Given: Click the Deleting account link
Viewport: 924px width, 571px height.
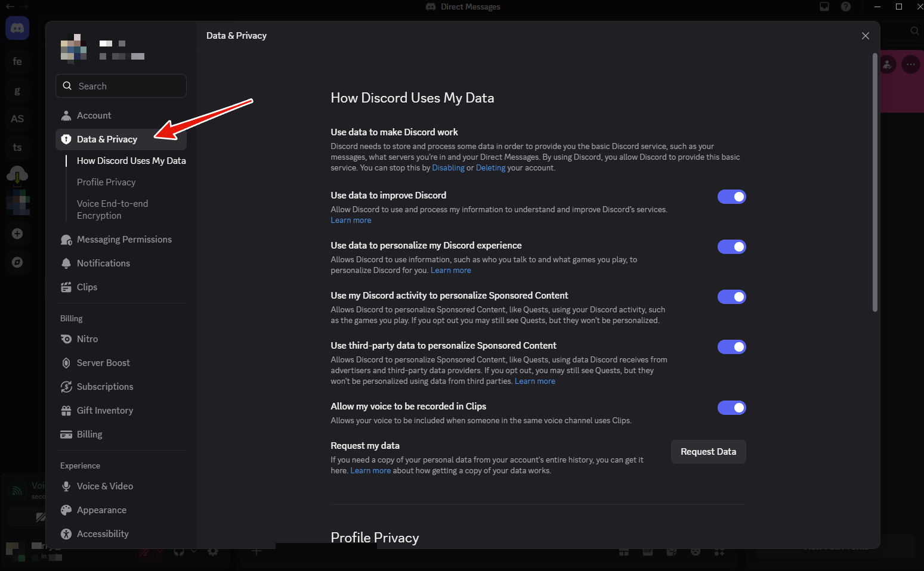Looking at the screenshot, I should [490, 168].
